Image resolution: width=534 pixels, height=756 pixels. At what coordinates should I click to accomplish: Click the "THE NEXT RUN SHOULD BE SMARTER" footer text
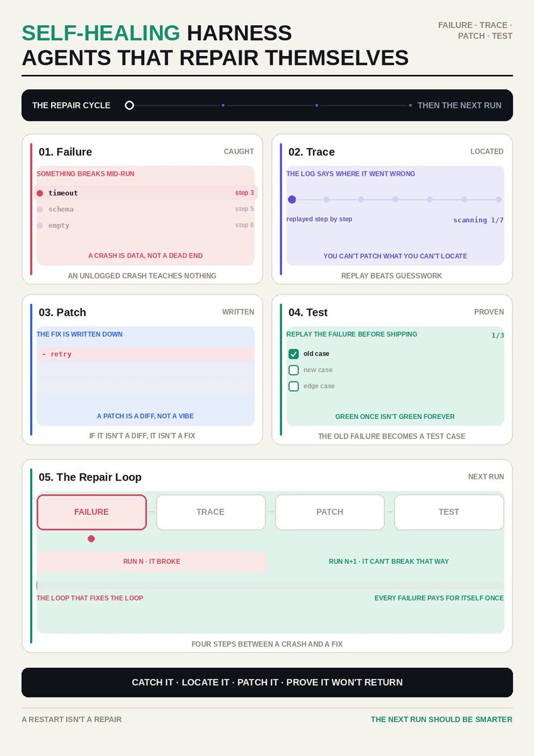click(441, 719)
